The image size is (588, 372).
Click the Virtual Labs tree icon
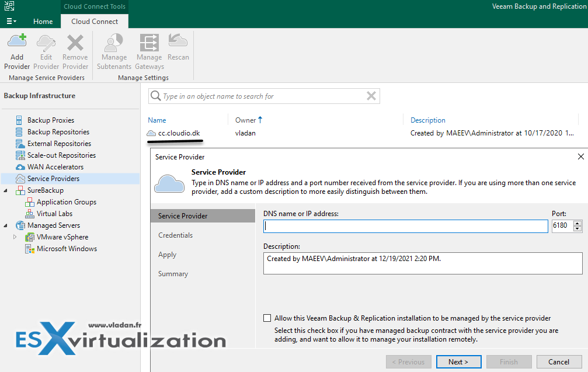point(30,214)
